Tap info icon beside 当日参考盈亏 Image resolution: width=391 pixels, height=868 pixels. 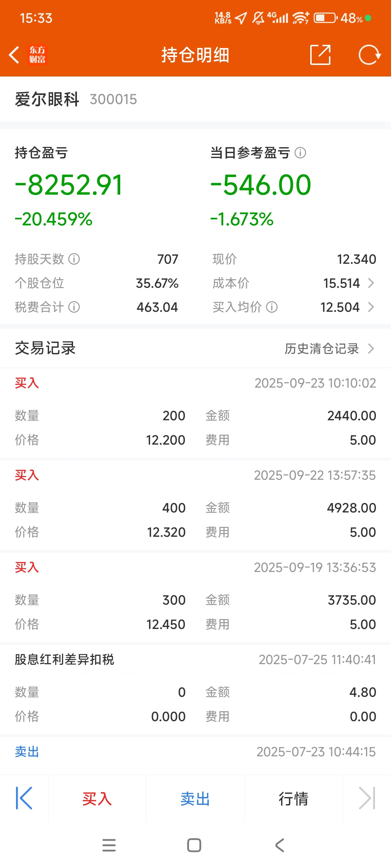[x=300, y=153]
